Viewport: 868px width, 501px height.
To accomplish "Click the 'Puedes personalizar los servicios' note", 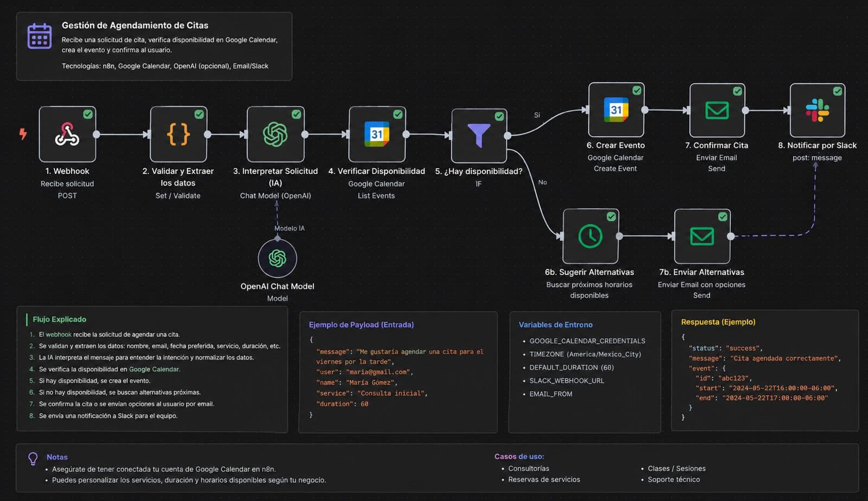I will (189, 480).
